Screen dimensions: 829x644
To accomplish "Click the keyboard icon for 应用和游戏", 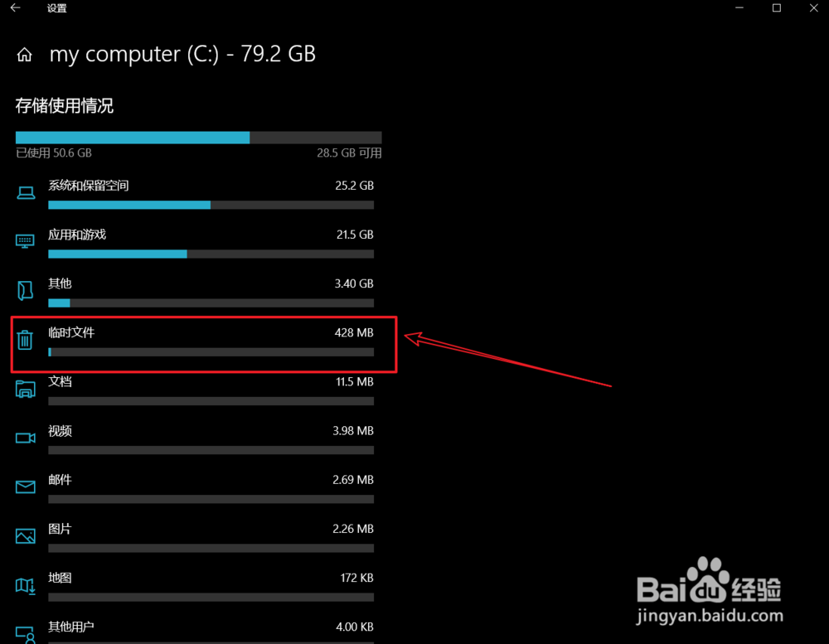I will pyautogui.click(x=26, y=241).
